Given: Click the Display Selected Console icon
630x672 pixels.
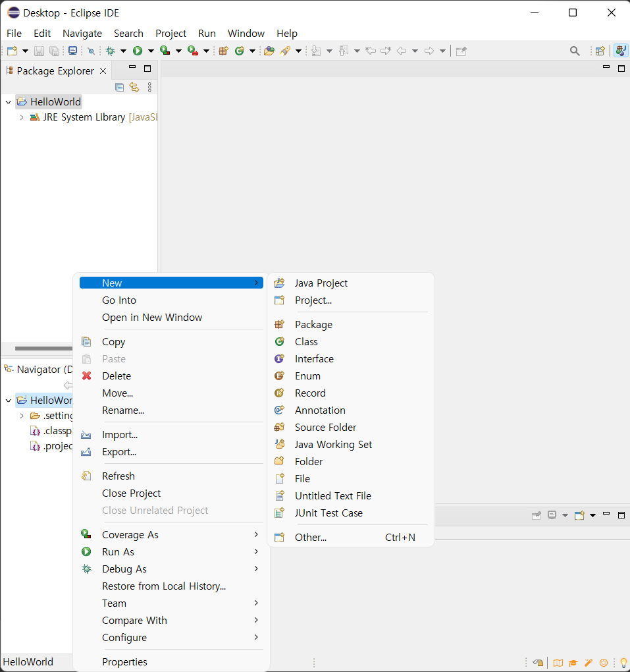Looking at the screenshot, I should (552, 515).
